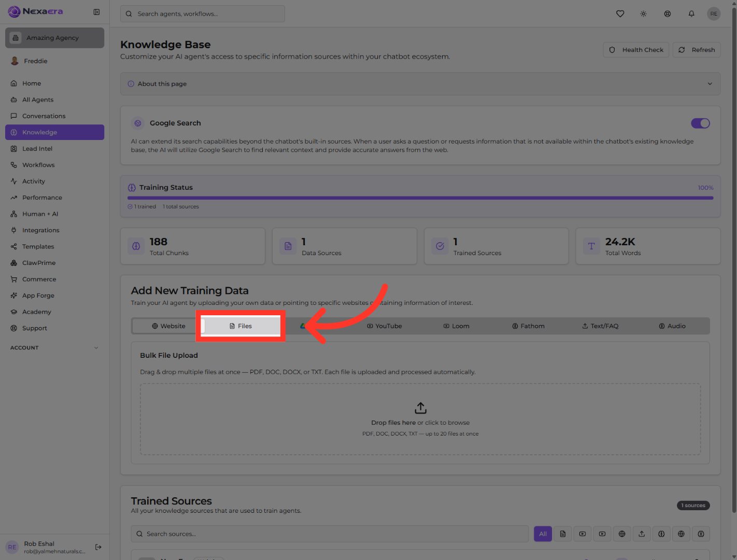Open Performance in the sidebar

coord(54,198)
